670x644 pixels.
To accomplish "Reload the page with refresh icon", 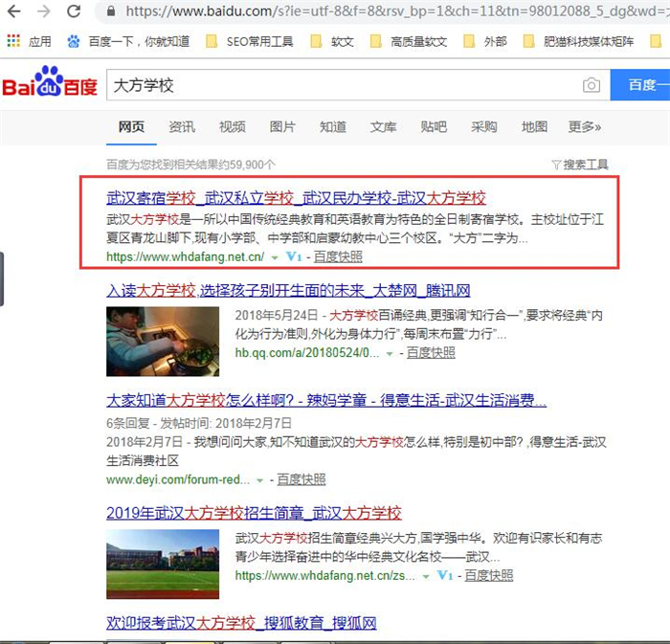I will tap(74, 11).
